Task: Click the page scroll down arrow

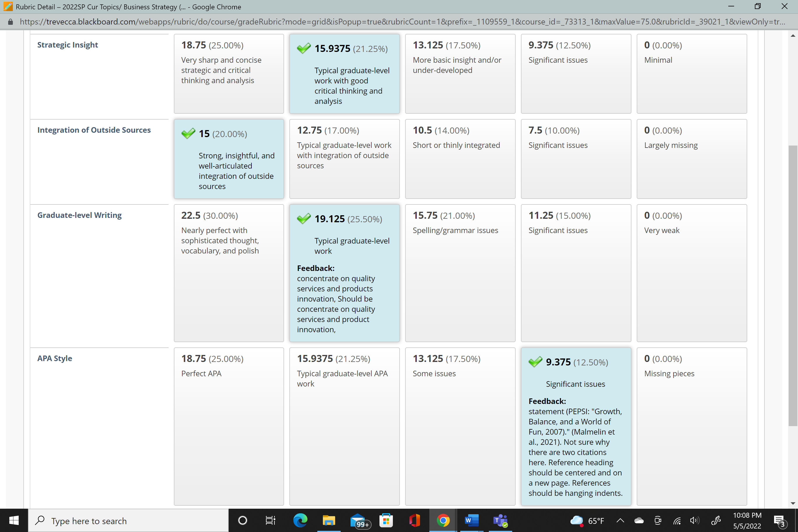Action: click(792, 503)
